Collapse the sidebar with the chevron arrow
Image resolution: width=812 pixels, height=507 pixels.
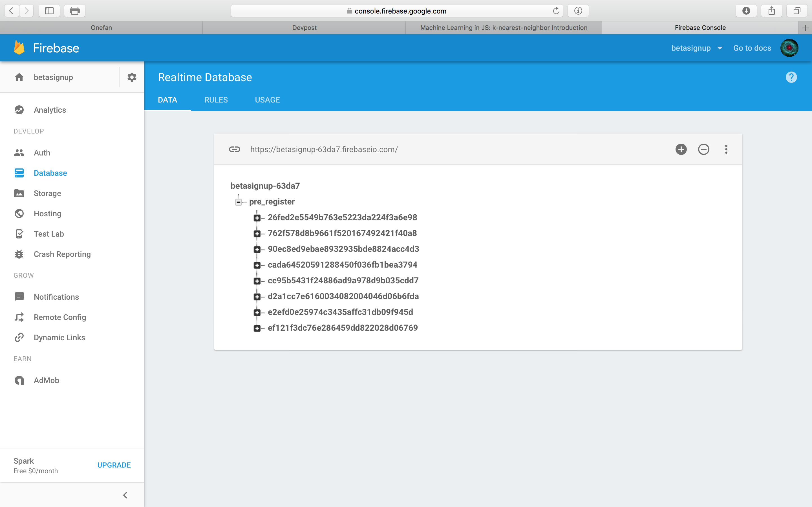click(125, 495)
